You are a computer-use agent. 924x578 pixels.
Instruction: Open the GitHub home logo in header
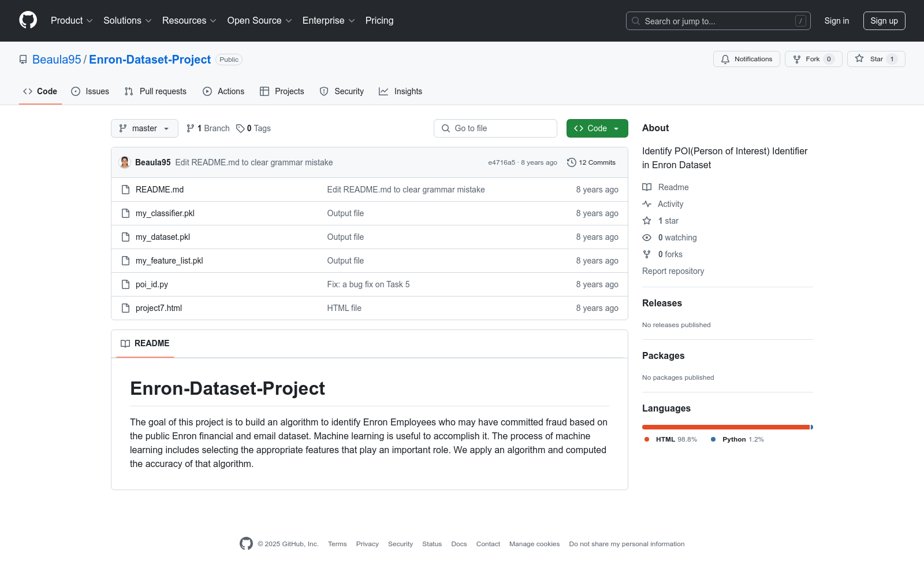tap(28, 20)
